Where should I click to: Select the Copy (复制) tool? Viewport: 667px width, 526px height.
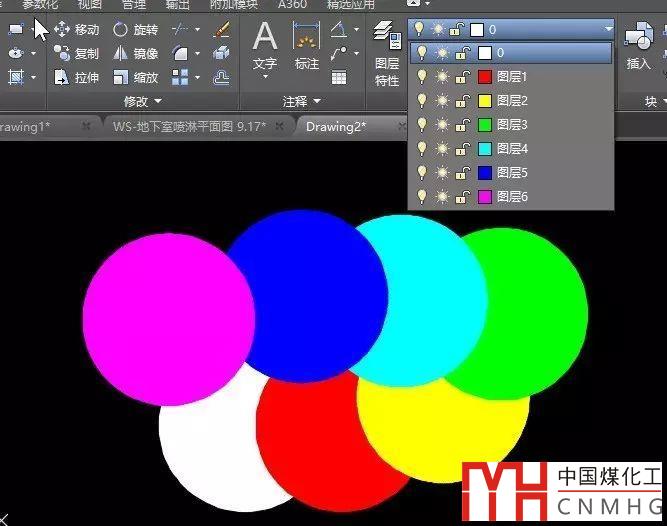tap(77, 54)
